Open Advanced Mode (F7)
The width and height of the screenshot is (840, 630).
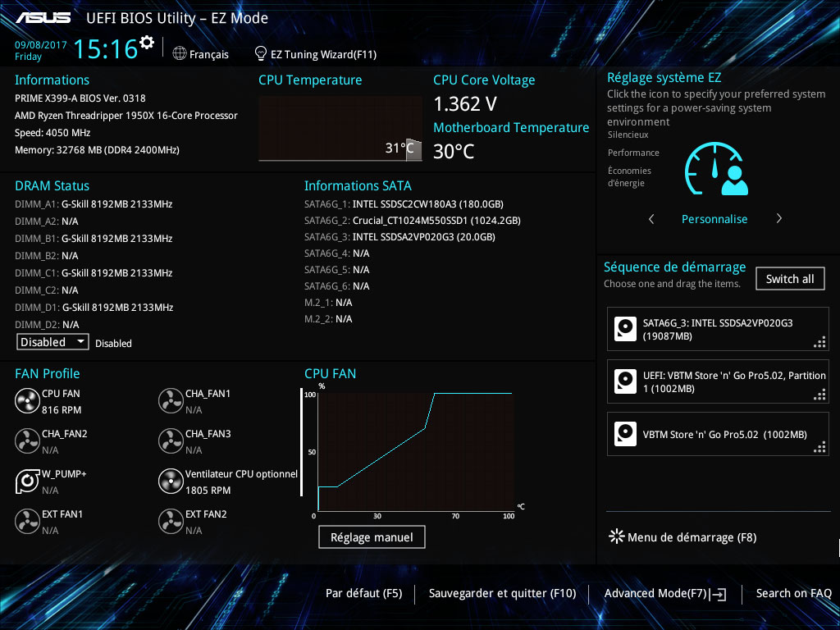coord(664,593)
